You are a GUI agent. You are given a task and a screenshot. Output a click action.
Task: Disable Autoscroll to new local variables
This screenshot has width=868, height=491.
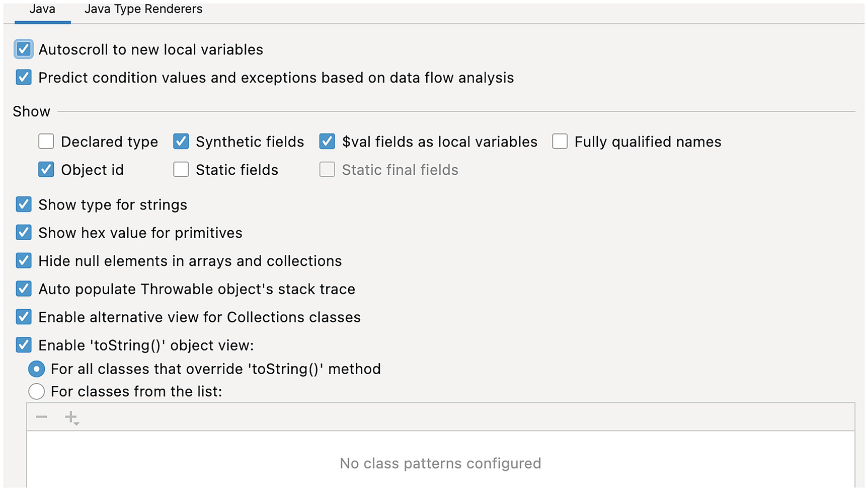click(24, 49)
